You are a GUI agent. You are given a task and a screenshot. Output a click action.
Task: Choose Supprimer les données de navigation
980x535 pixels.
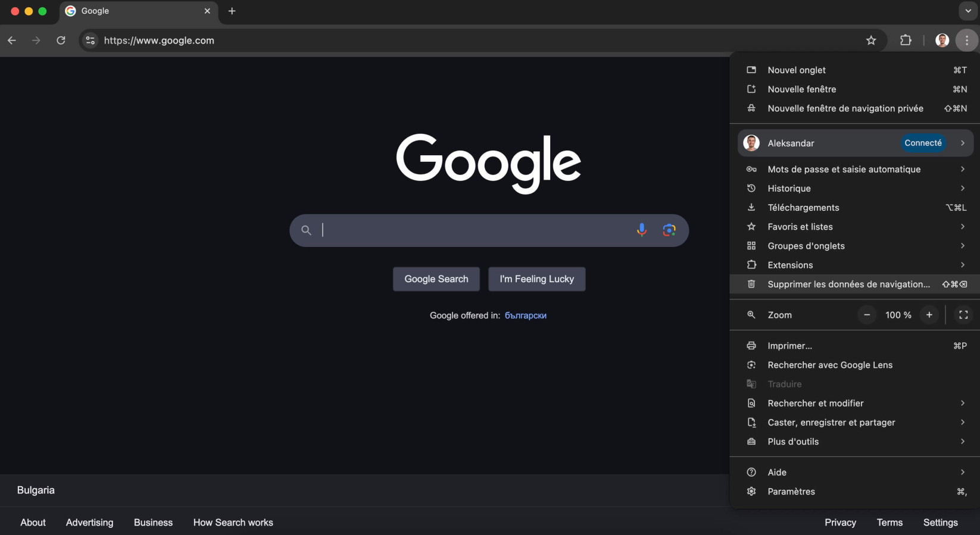[x=855, y=284]
